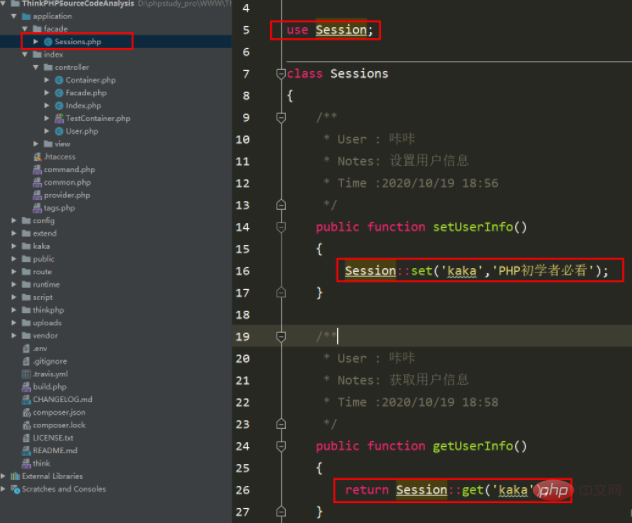Open .gitignore file in tree

50,361
